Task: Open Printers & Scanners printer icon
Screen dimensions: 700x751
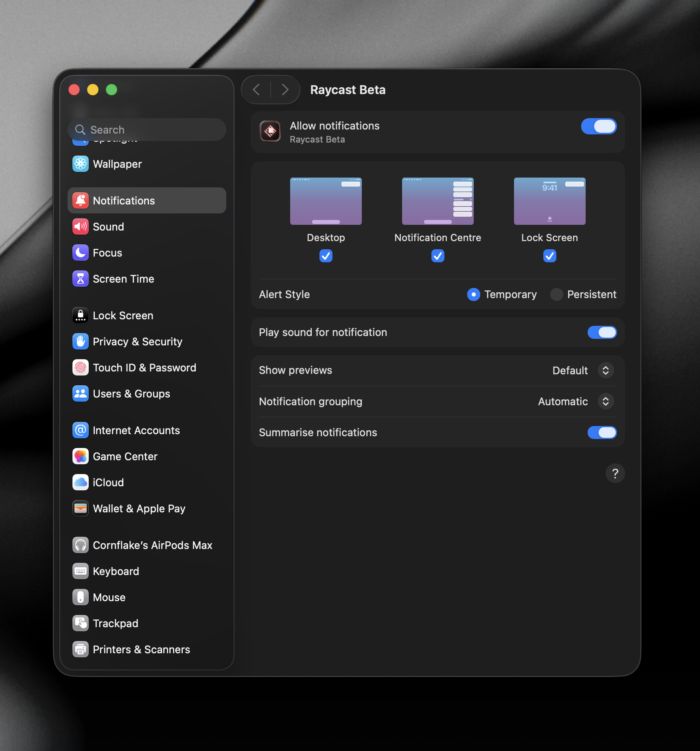Action: tap(81, 650)
